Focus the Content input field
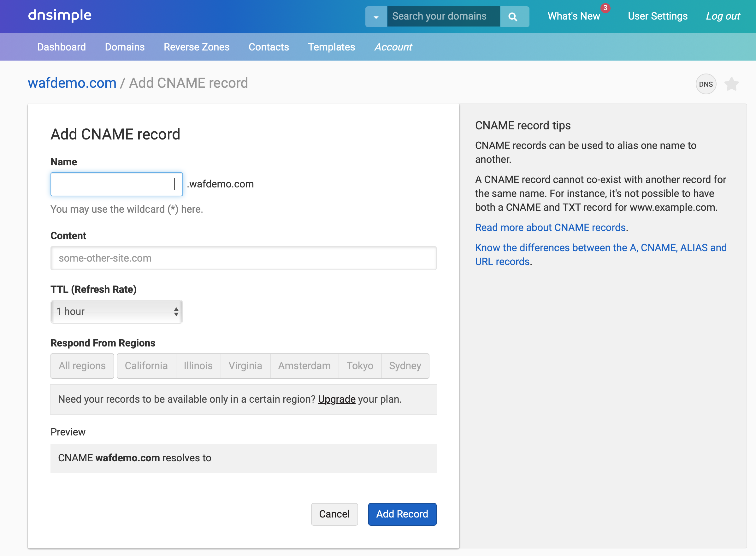The width and height of the screenshot is (756, 556). (243, 258)
